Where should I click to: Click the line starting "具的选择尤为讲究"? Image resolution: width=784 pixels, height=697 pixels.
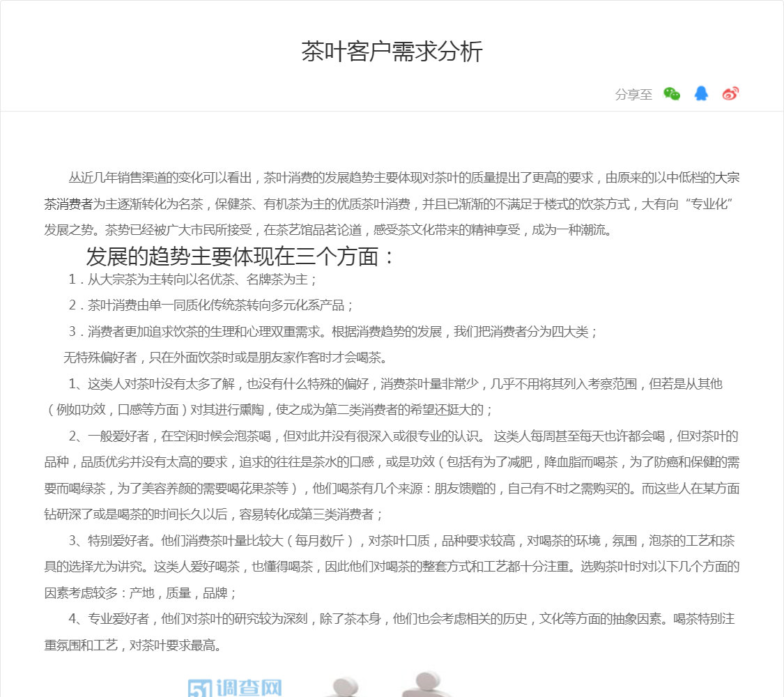392,567
